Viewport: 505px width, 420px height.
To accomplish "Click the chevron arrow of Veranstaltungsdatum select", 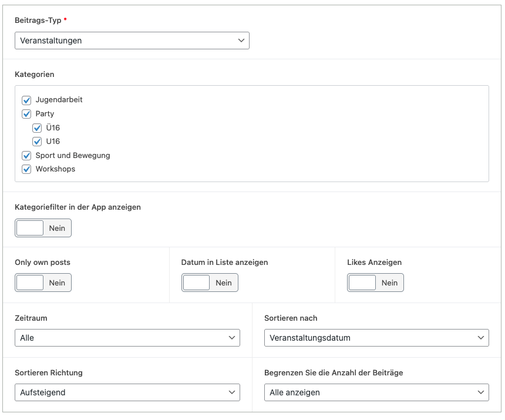I will click(481, 338).
